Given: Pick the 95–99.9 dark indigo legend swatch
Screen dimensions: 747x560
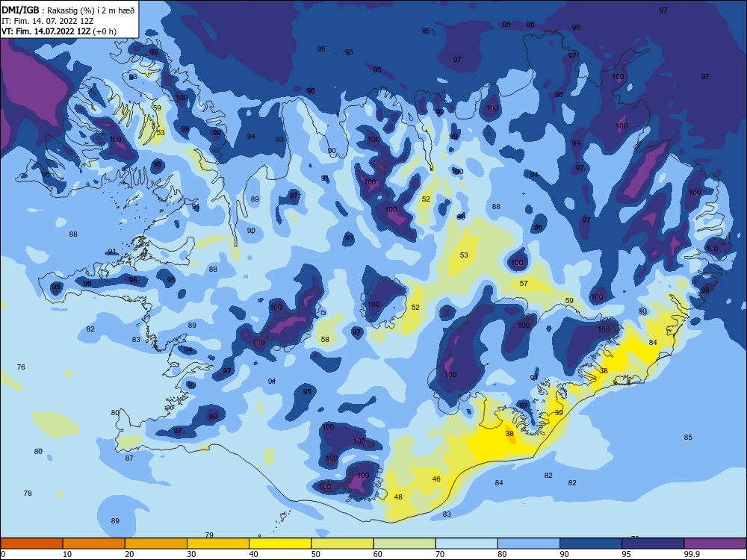Looking at the screenshot, I should (653, 544).
